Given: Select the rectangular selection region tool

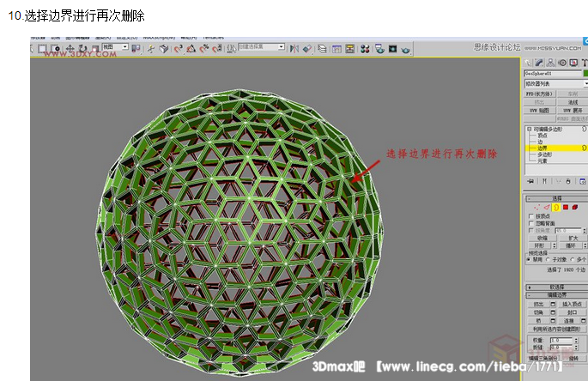Looking at the screenshot, I should 42,48.
